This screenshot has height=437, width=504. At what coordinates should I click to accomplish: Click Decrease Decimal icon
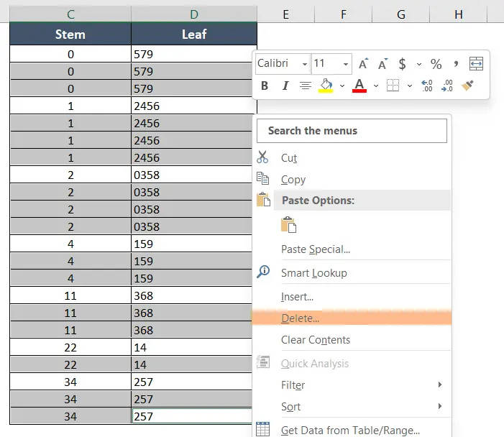point(447,86)
